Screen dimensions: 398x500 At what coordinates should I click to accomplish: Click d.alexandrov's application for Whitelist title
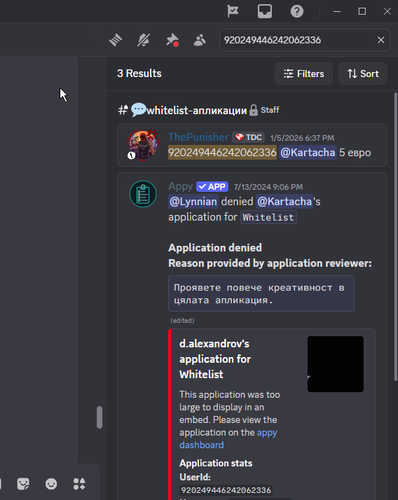click(x=215, y=359)
